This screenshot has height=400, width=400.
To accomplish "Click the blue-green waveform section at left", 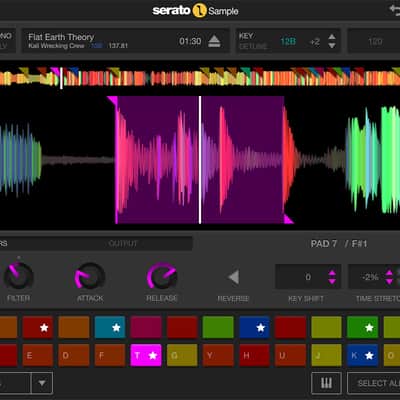I will point(20,160).
